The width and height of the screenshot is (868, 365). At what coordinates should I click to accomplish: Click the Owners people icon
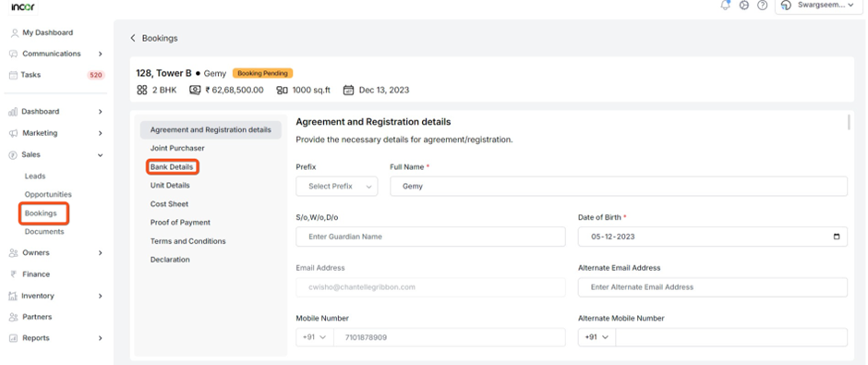pos(14,253)
